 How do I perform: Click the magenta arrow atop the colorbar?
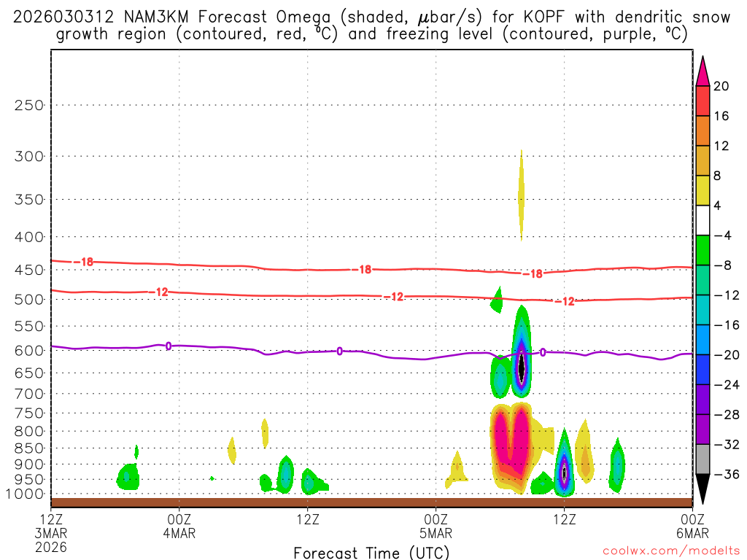(703, 72)
